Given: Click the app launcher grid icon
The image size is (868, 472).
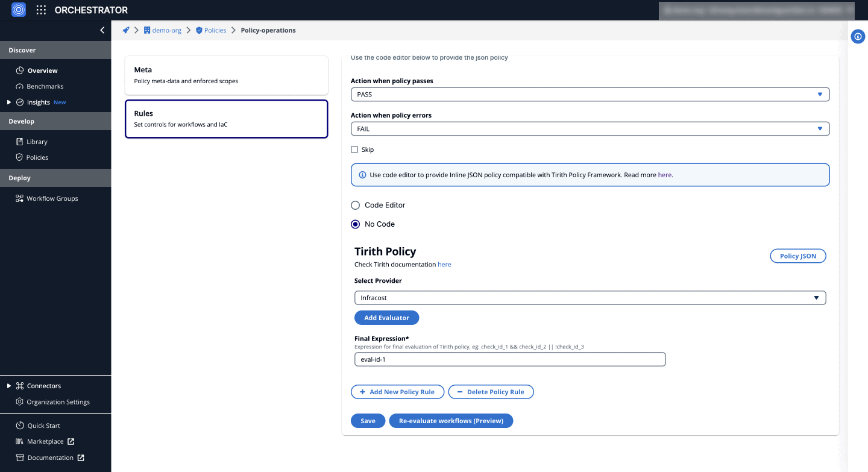Looking at the screenshot, I should click(x=41, y=10).
